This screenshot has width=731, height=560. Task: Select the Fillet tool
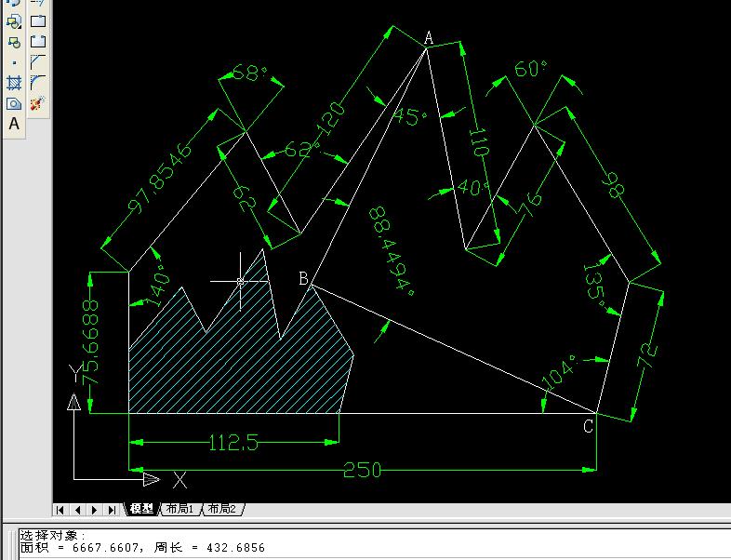[x=38, y=82]
